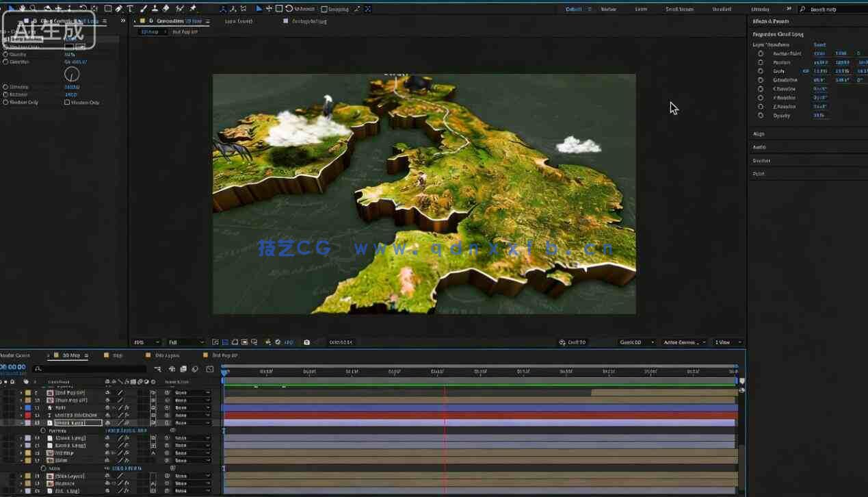Click the Opacity stopwatch in Properties panel

coord(761,116)
